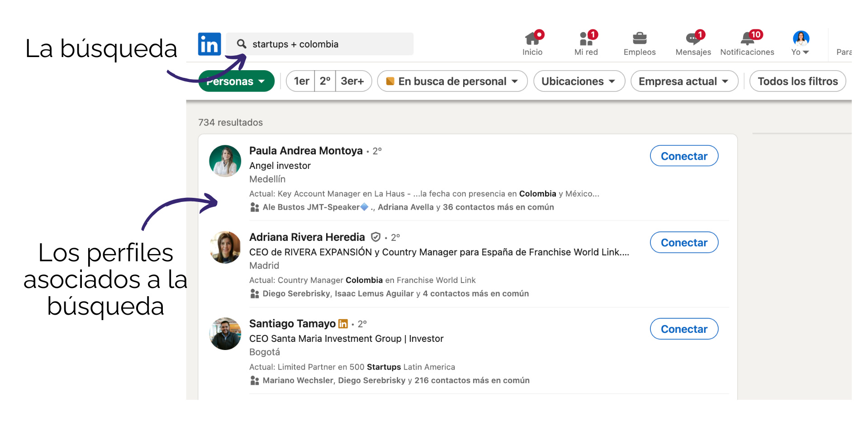868x422 pixels.
Task: Click the 'Bogotá' location text
Action: [x=265, y=352]
